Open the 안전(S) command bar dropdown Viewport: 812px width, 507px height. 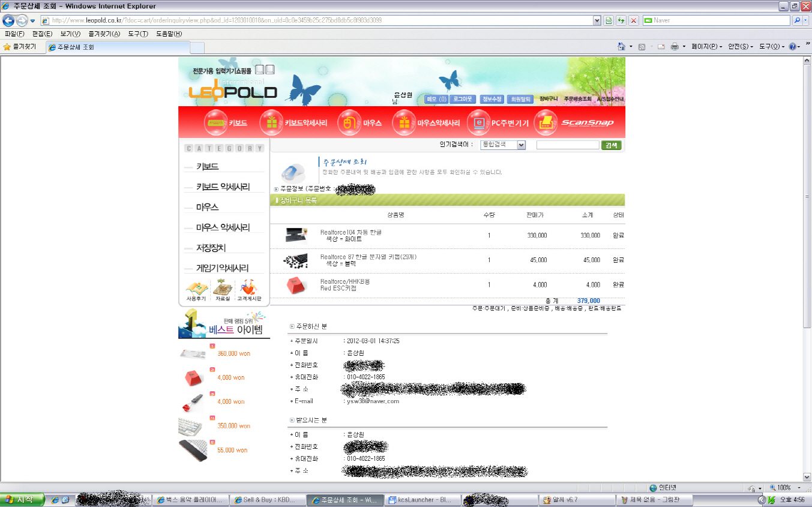coord(741,46)
